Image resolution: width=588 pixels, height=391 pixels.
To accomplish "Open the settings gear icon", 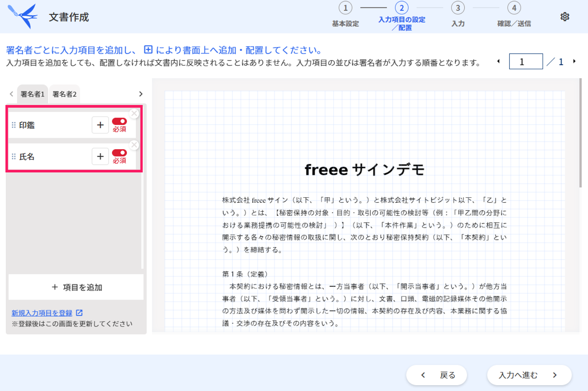I will 564,17.
